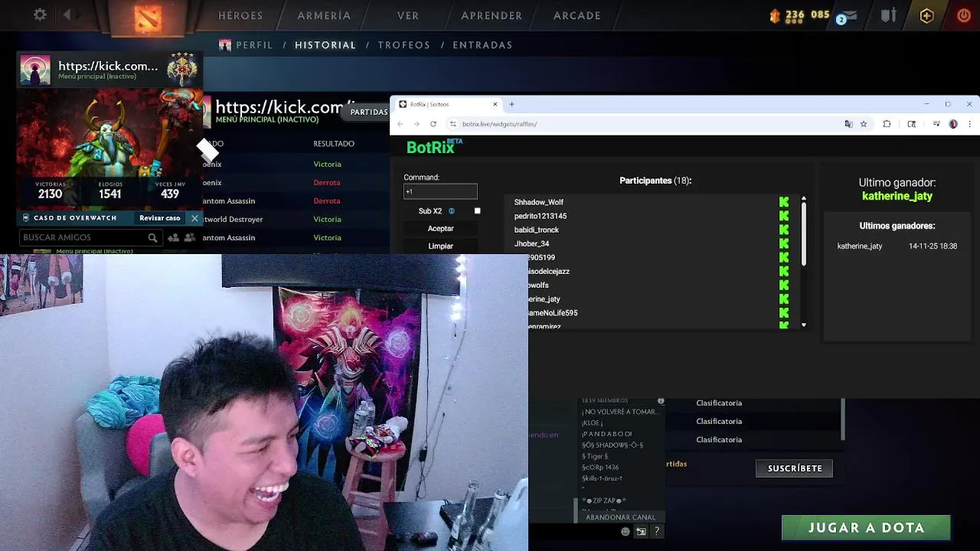Select participant babidi_tronck

pyautogui.click(x=536, y=230)
